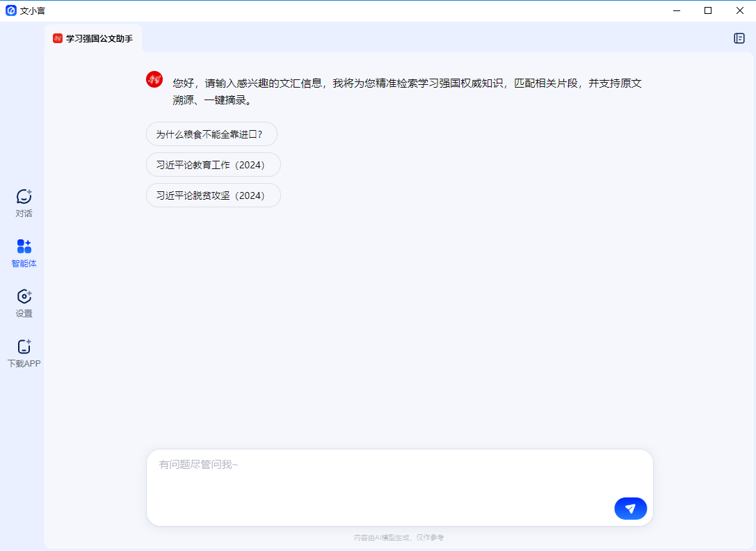Switch to the 学习强国公文助手 tab
The height and width of the screenshot is (551, 756).
(101, 40)
